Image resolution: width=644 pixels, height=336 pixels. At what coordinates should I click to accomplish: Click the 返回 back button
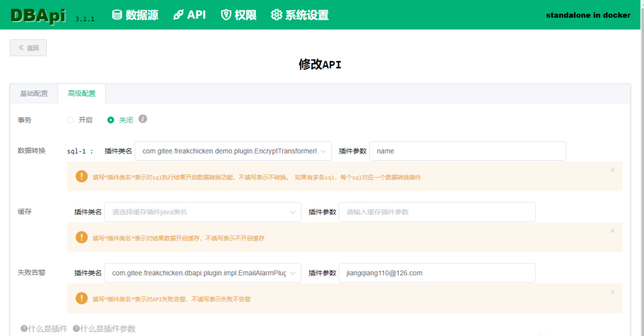point(28,47)
